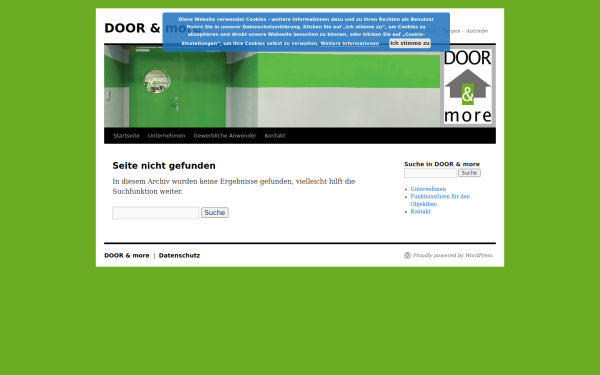The image size is (600, 375).
Task: Accept cookies with 'Ich stimme zu' button
Action: [x=410, y=43]
